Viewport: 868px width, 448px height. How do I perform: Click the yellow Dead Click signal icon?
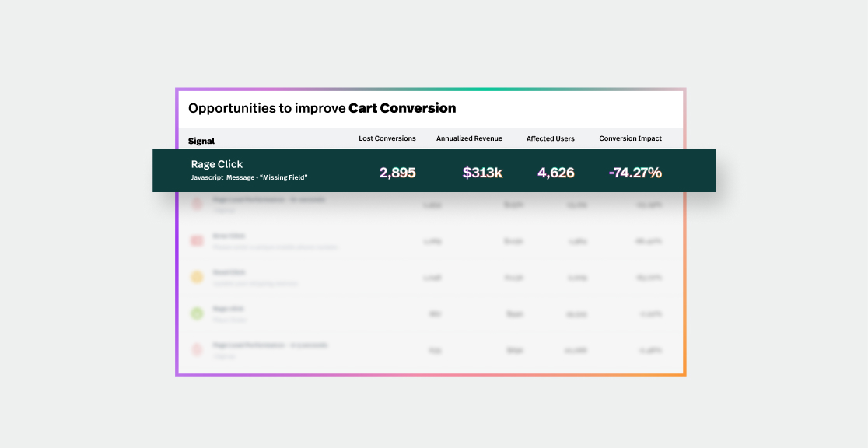pos(196,277)
